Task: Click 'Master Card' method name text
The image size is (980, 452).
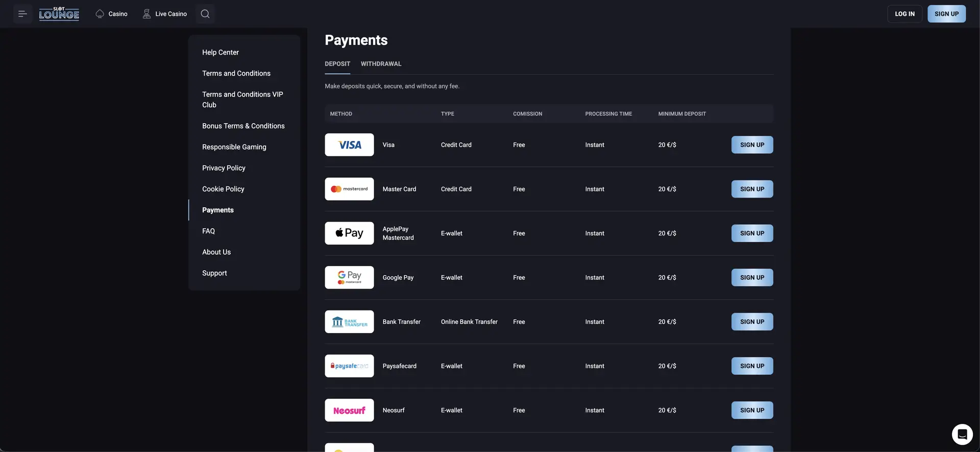Action: click(399, 189)
